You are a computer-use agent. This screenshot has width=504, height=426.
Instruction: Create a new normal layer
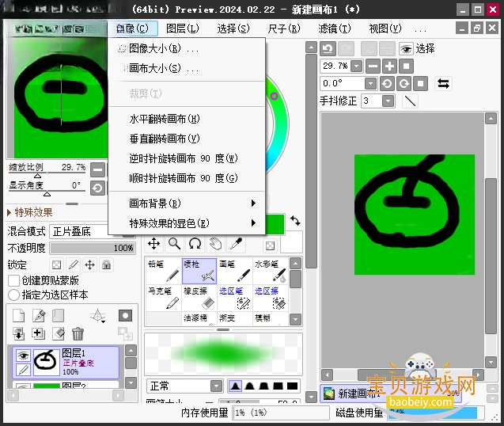[x=18, y=316]
